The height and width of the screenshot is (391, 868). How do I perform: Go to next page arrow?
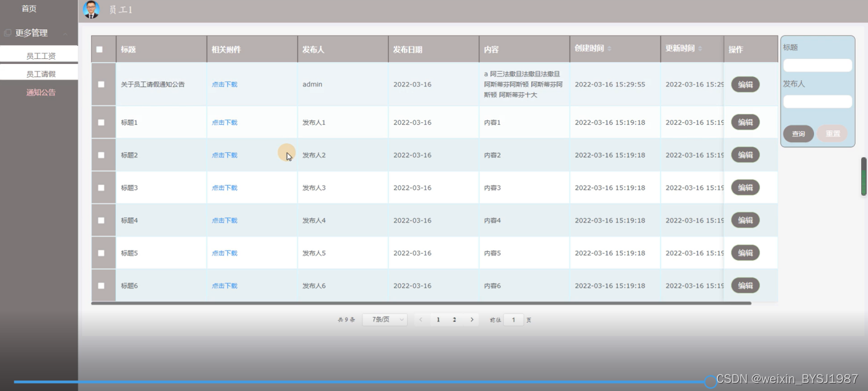(x=472, y=320)
